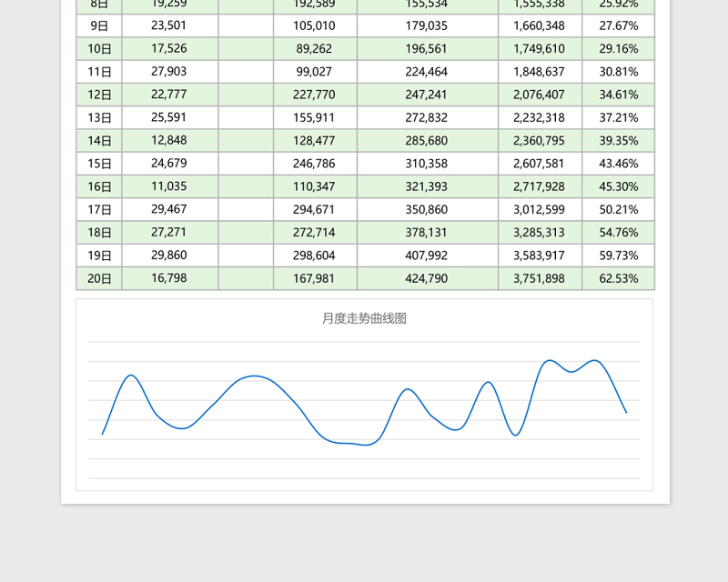Select the cumulative value 2,076,407
The height and width of the screenshot is (582, 728).
(x=540, y=95)
